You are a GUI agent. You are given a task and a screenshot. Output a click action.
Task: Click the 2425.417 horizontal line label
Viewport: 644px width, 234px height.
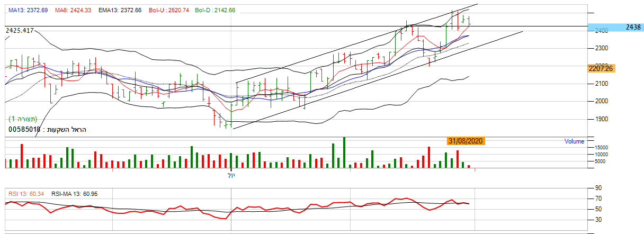pyautogui.click(x=20, y=31)
